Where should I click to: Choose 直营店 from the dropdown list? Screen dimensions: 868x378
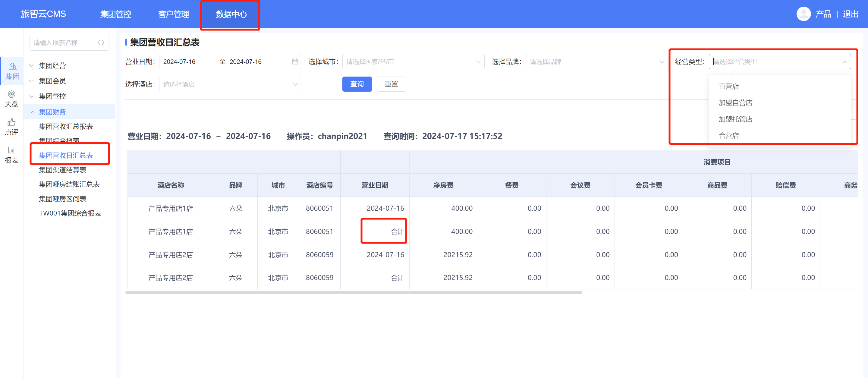point(780,87)
